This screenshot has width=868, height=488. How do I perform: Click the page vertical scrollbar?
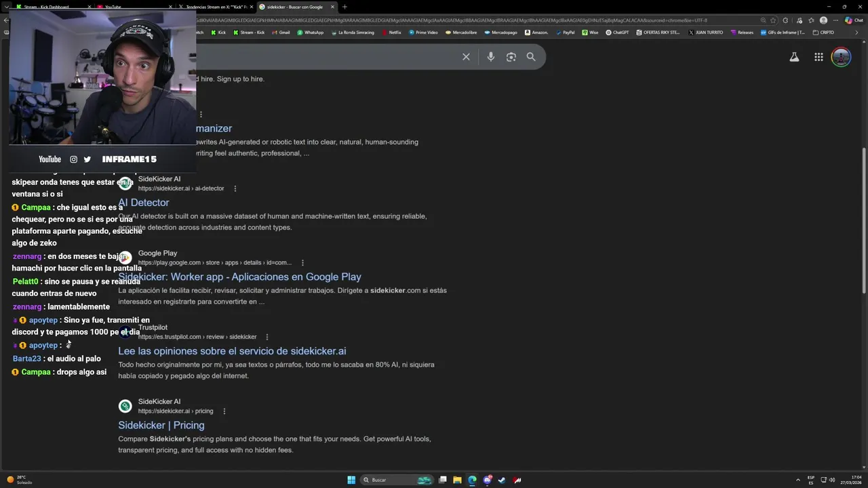(x=864, y=220)
